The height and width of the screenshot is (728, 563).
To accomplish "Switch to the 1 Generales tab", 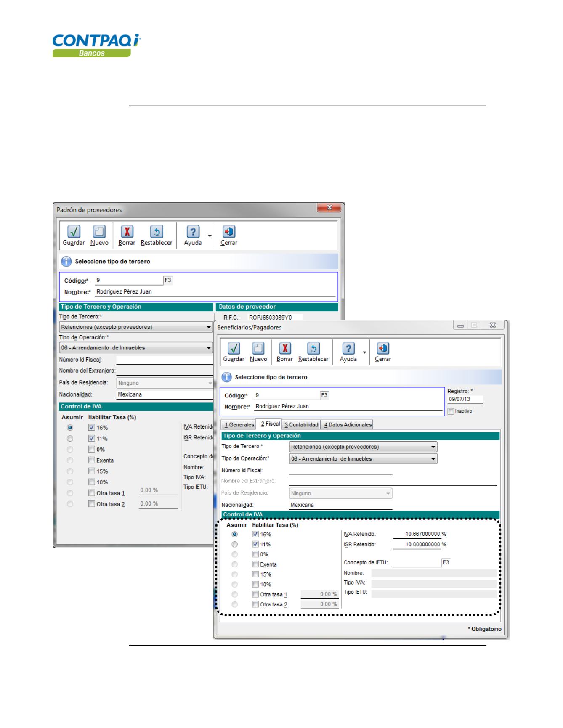I will [x=239, y=425].
